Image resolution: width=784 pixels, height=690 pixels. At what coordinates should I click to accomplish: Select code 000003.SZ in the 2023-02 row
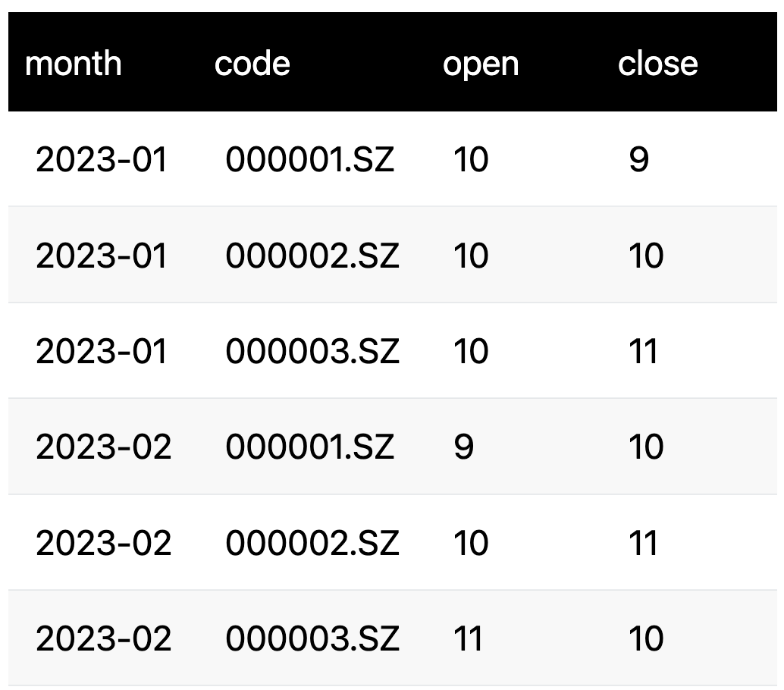pyautogui.click(x=312, y=638)
